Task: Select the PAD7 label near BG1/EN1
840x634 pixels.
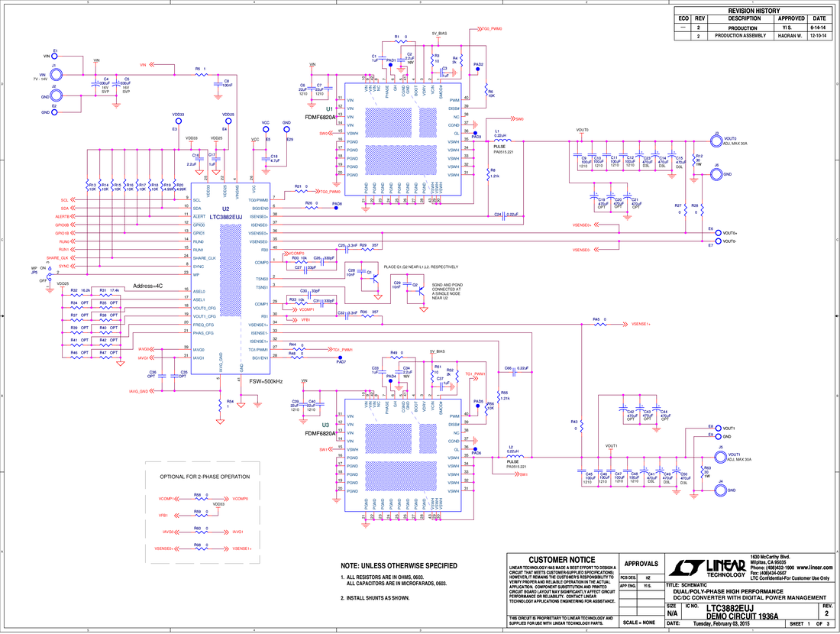Action: coord(341,362)
